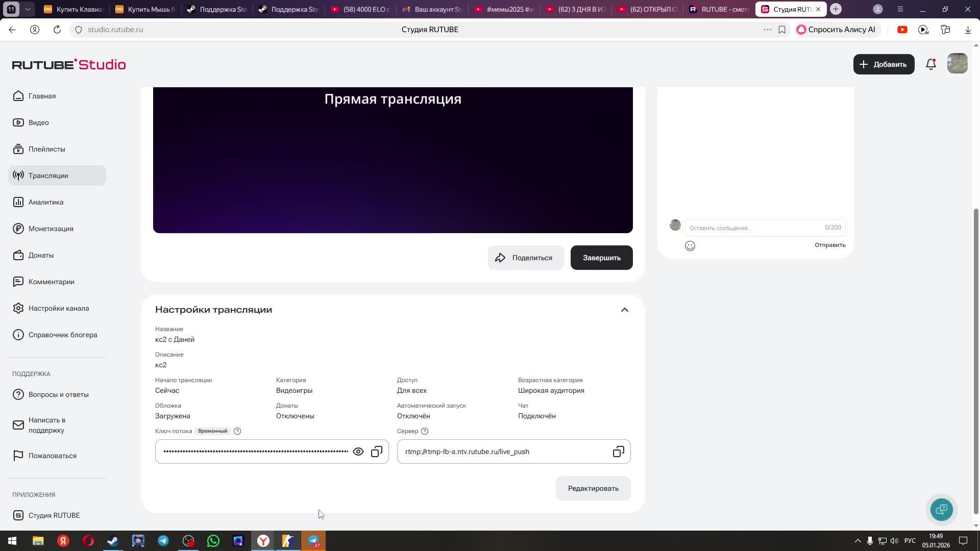Open Донаты in sidebar
This screenshot has height=551, width=980.
point(57,255)
